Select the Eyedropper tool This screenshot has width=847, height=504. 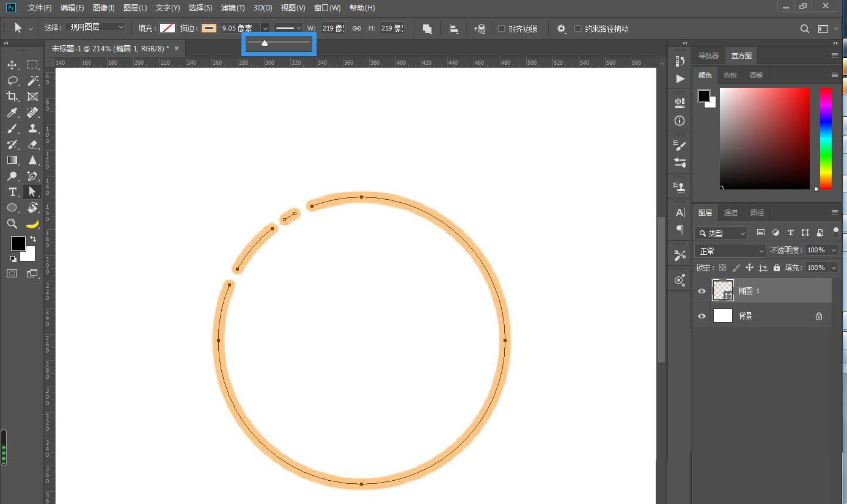(x=12, y=112)
